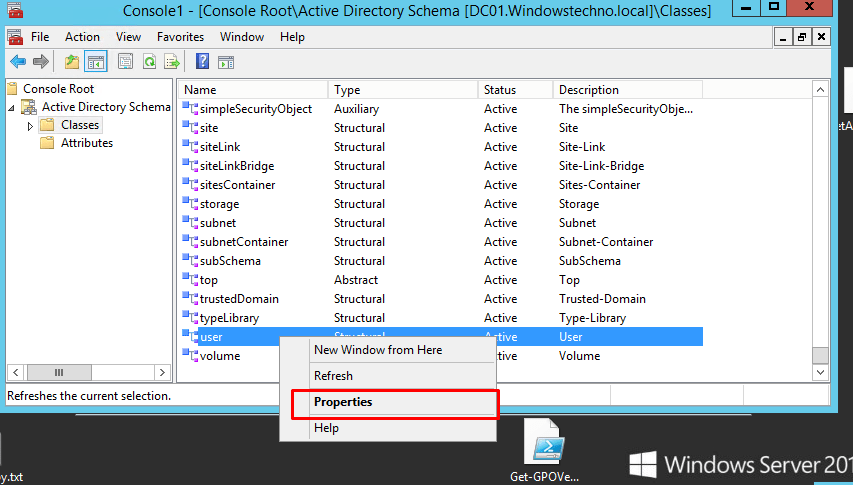Click class icon beside volume row
The height and width of the screenshot is (485, 853).
point(190,356)
